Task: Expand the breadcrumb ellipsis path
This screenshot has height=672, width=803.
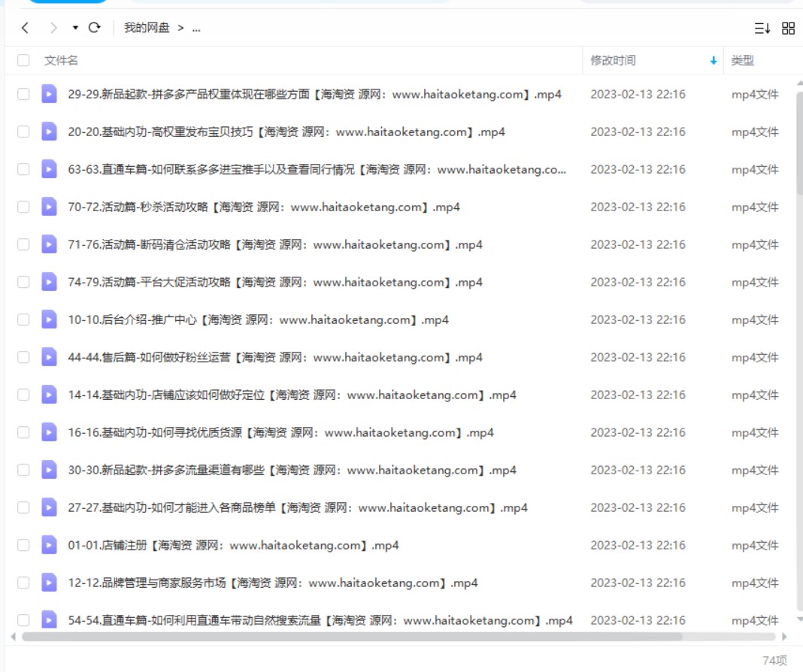Action: pos(196,28)
